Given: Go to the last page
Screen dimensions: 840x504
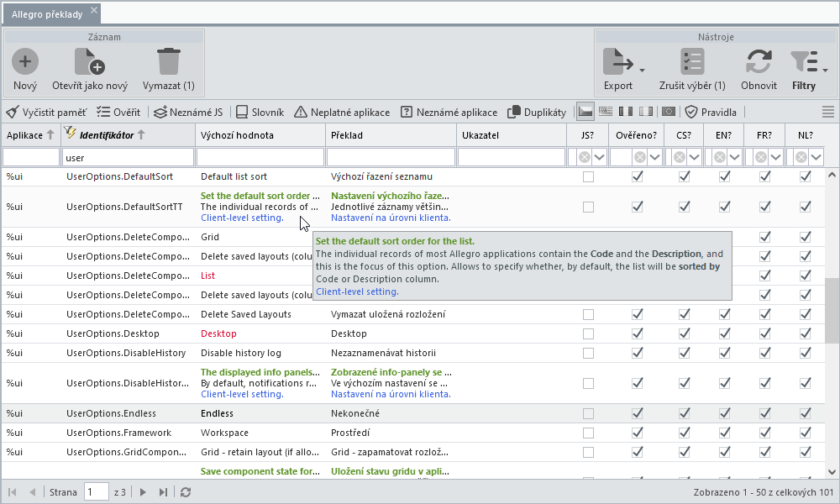Looking at the screenshot, I should pos(164,492).
